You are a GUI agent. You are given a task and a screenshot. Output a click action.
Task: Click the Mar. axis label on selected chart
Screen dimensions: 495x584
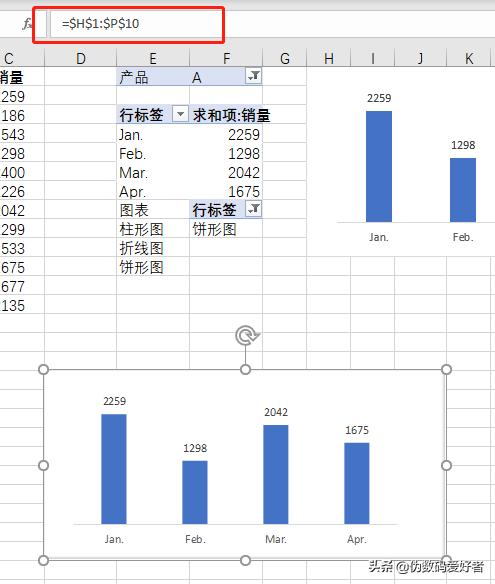click(276, 539)
